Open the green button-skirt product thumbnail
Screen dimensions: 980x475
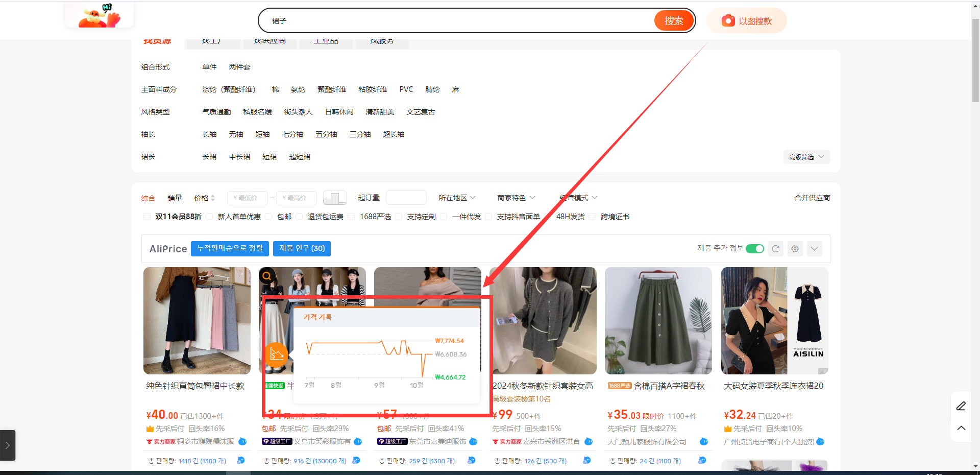(x=658, y=321)
